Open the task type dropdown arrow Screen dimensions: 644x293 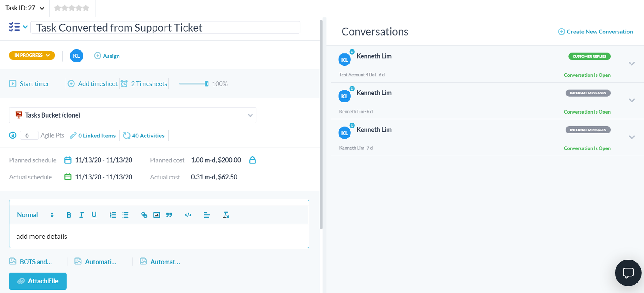pyautogui.click(x=25, y=27)
